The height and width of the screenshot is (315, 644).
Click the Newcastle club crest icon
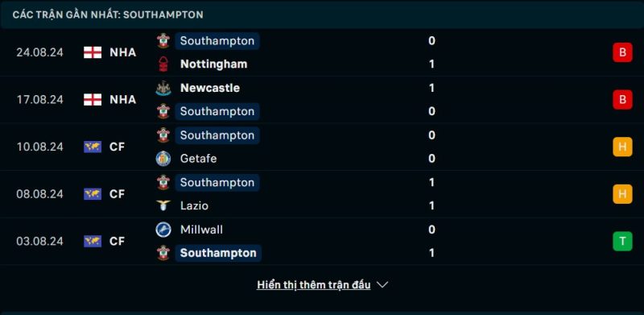pyautogui.click(x=163, y=88)
